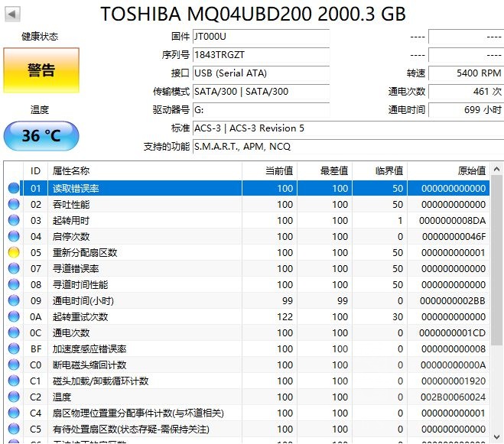Click the interface field USB (Serial ATA)
The height and width of the screenshot is (444, 504).
(x=261, y=73)
